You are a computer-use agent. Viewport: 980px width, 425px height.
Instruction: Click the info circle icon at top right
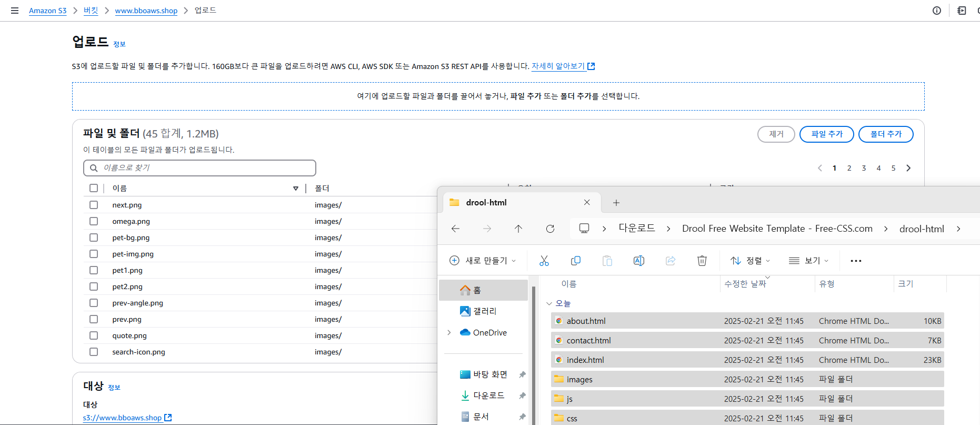[937, 11]
